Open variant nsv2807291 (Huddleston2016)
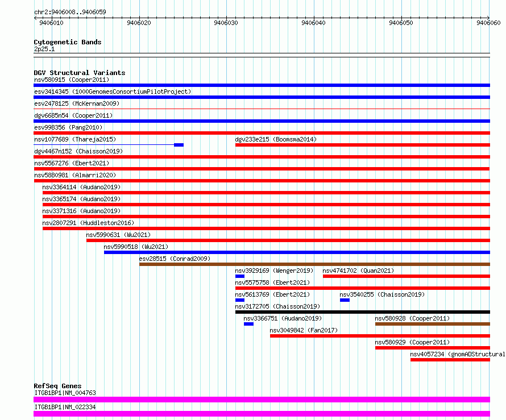The height and width of the screenshot is (420, 506). click(88, 223)
